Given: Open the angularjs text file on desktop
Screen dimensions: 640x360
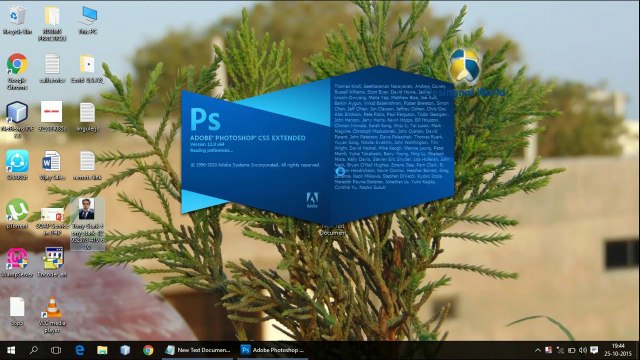Looking at the screenshot, I should click(x=87, y=117).
